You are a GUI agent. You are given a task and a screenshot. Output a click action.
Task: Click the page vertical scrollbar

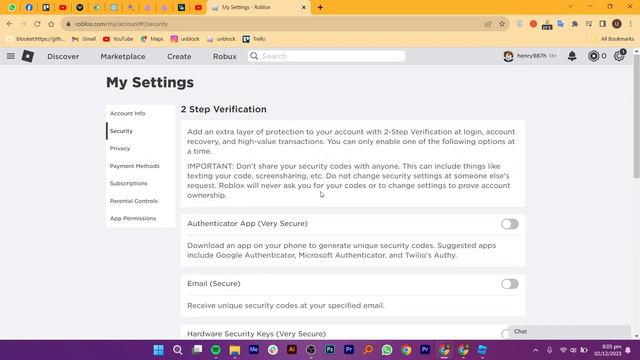[636, 116]
